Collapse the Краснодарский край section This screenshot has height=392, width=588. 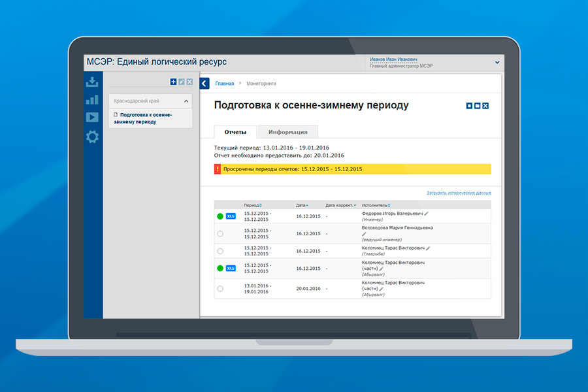click(186, 101)
